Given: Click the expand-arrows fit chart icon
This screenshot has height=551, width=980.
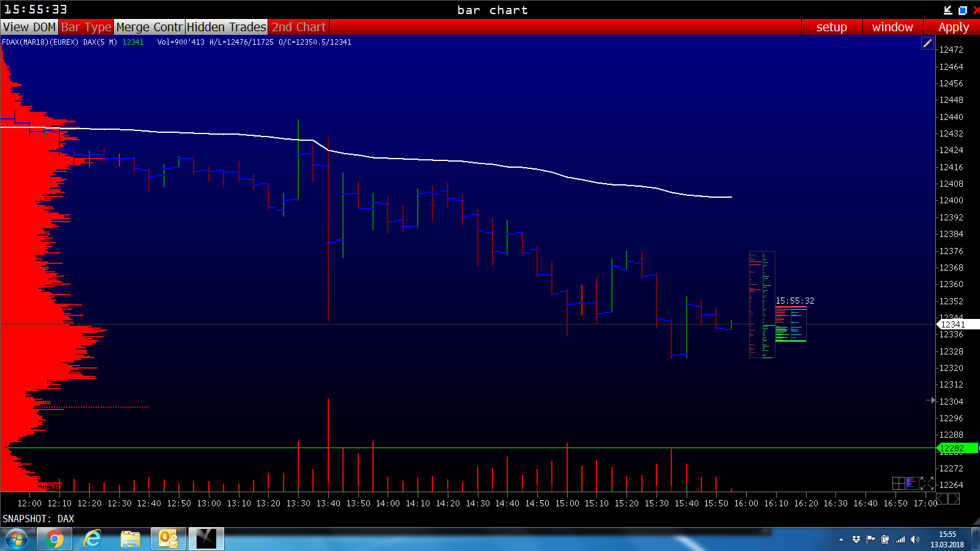Looking at the screenshot, I should coord(927,484).
